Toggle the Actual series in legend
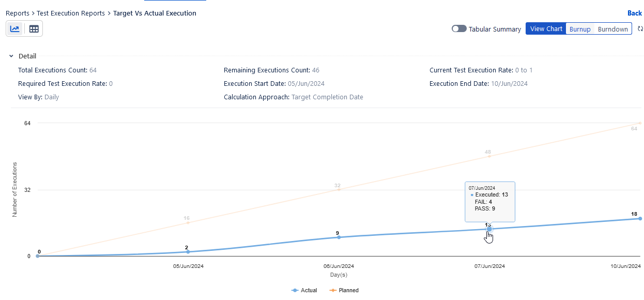 [304, 290]
